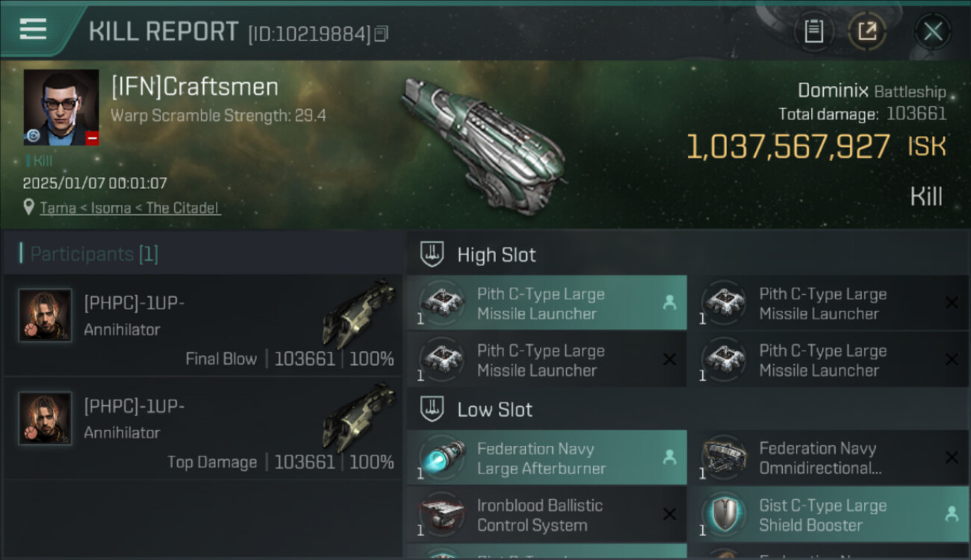Tap the share kill report icon

tap(867, 31)
